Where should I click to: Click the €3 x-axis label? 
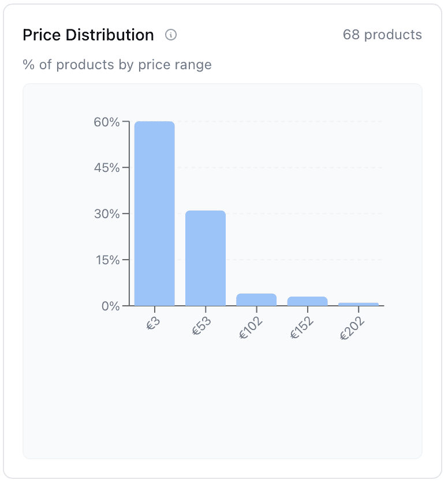click(153, 325)
